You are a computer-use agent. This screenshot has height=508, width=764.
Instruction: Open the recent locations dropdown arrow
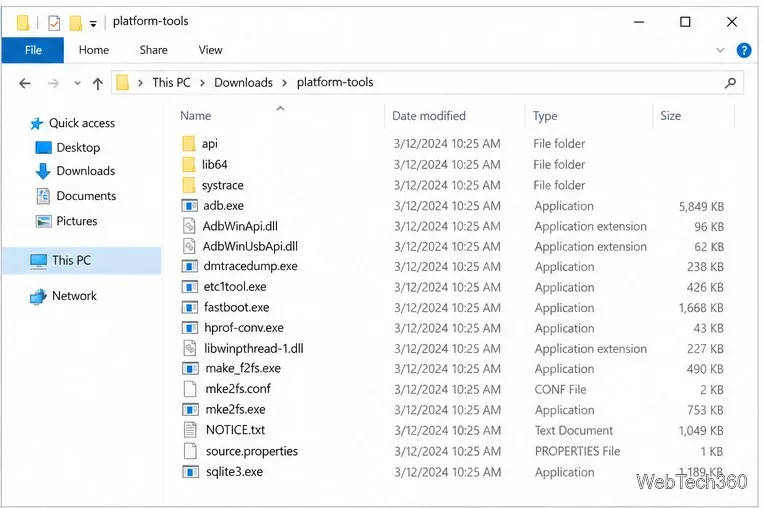point(77,84)
